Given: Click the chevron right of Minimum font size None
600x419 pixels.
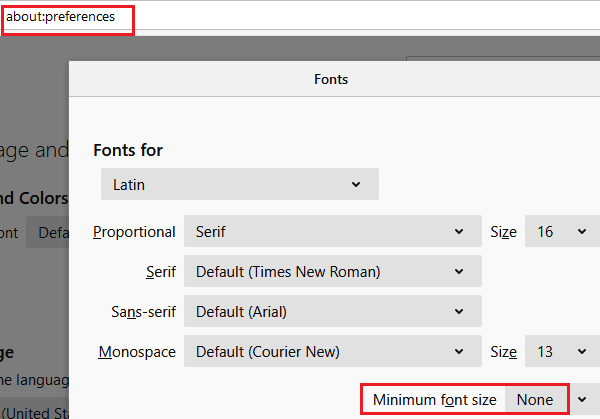Looking at the screenshot, I should point(583,399).
